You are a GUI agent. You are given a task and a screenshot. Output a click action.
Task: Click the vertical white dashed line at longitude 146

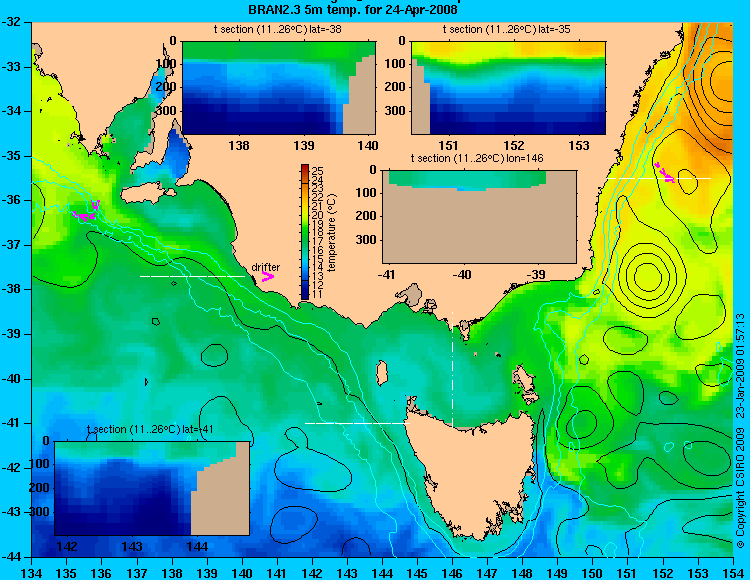pyautogui.click(x=452, y=369)
